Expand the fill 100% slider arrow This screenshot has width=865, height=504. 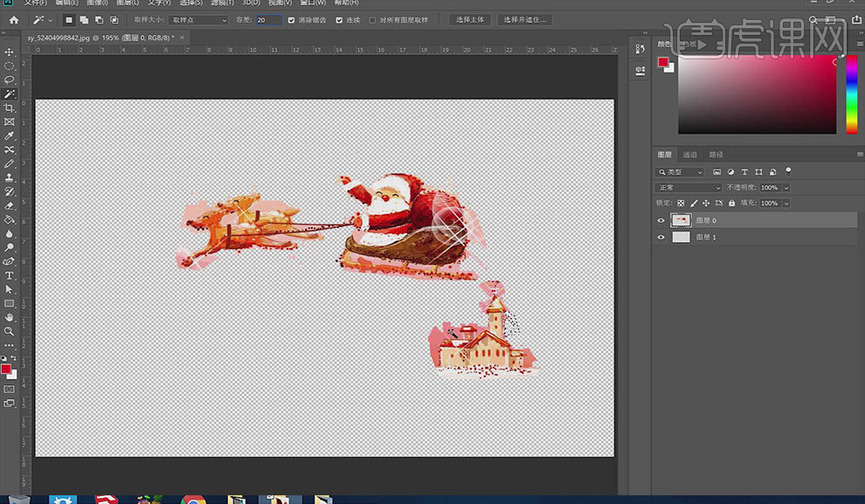pyautogui.click(x=786, y=203)
